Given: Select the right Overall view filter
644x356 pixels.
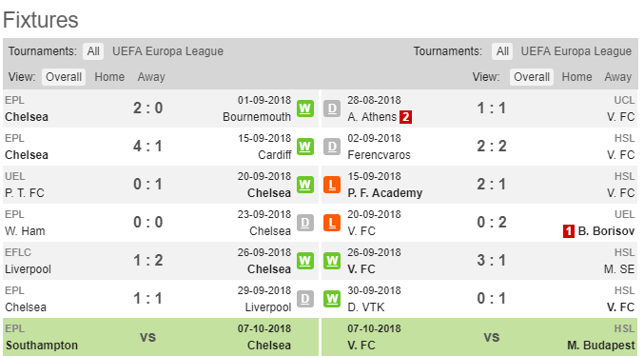Looking at the screenshot, I should 532,77.
